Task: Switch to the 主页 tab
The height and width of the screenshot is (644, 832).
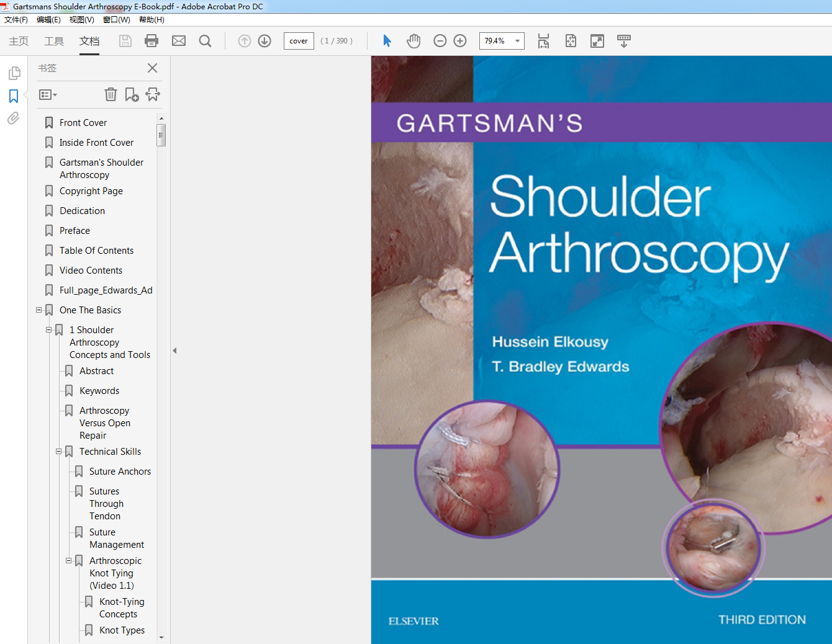Action: pos(19,41)
